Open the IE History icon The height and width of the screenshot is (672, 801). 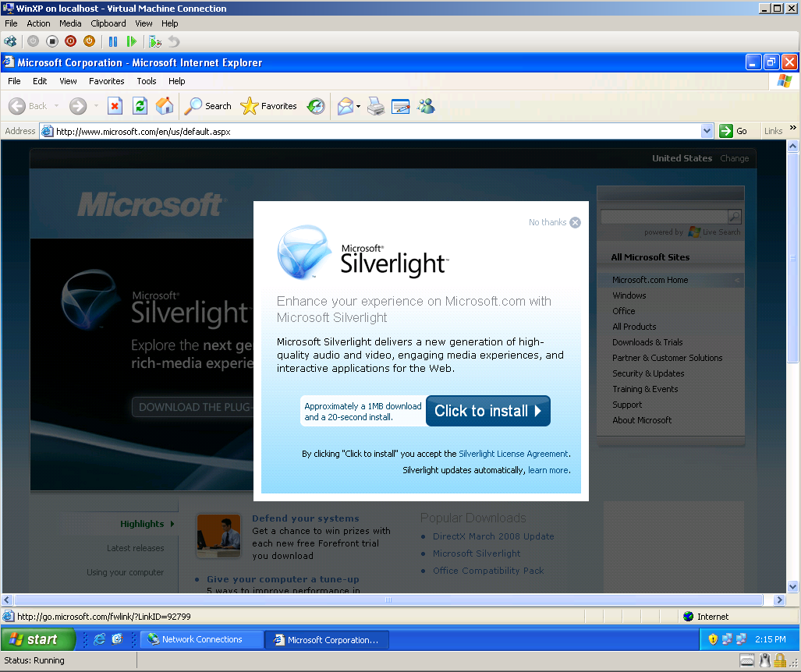coord(316,106)
